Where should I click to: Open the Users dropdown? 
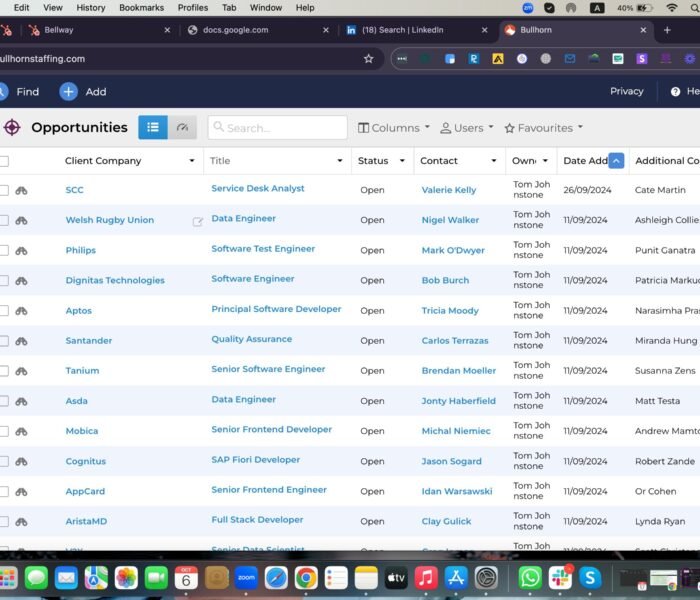pos(467,128)
